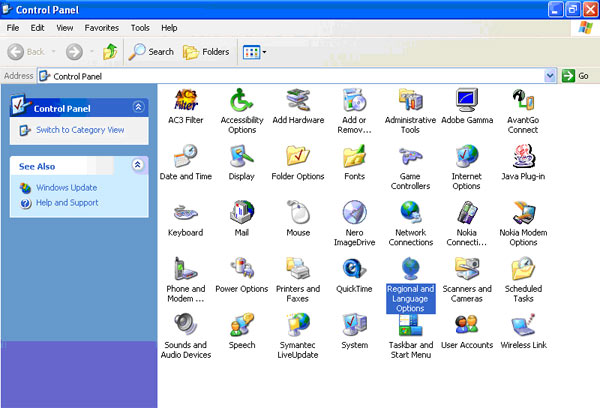Click the Search toolbar button
600x408 pixels.
151,52
